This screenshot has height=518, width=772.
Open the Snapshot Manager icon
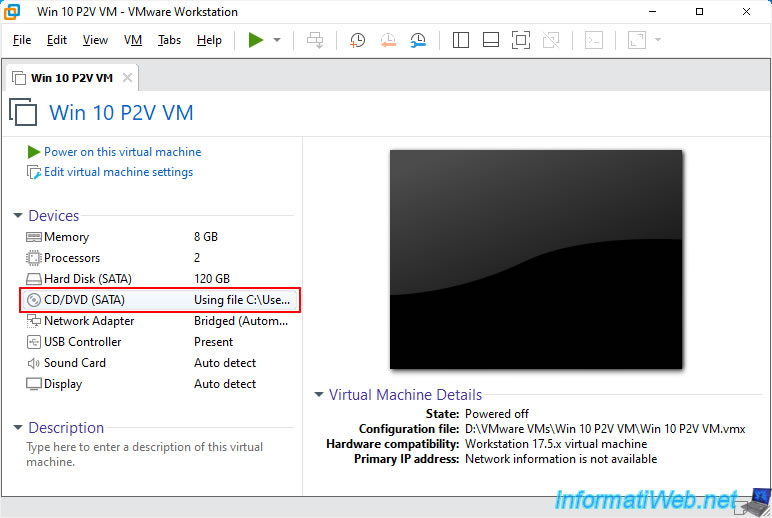[x=418, y=40]
